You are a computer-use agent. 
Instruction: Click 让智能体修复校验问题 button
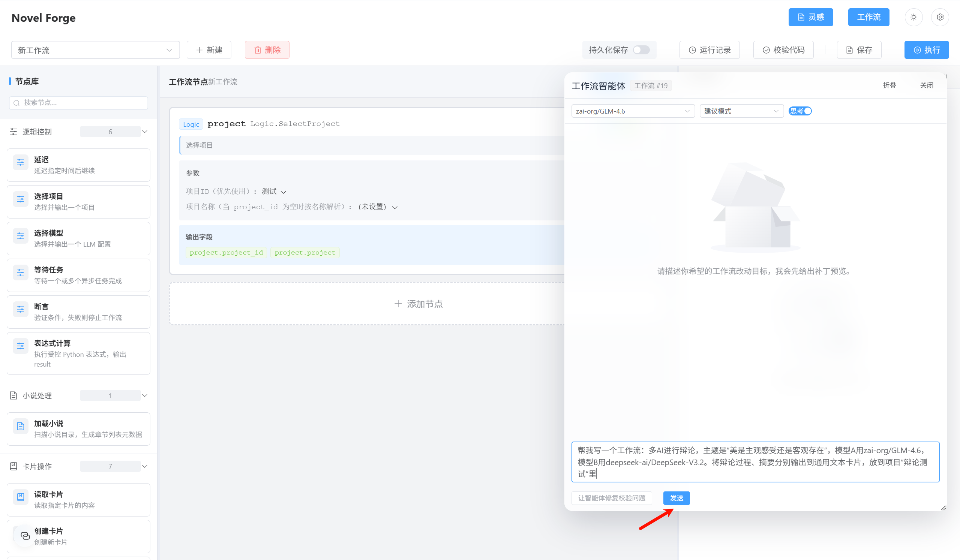pos(611,498)
